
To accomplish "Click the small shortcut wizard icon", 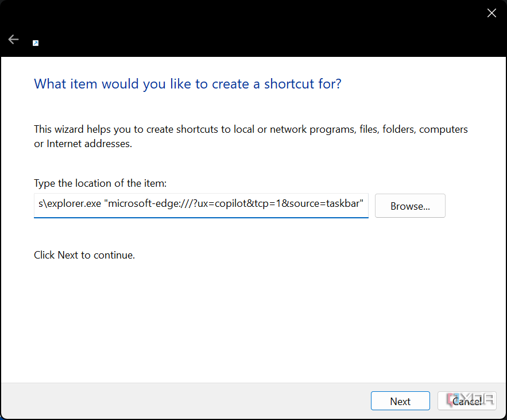I will [36, 43].
